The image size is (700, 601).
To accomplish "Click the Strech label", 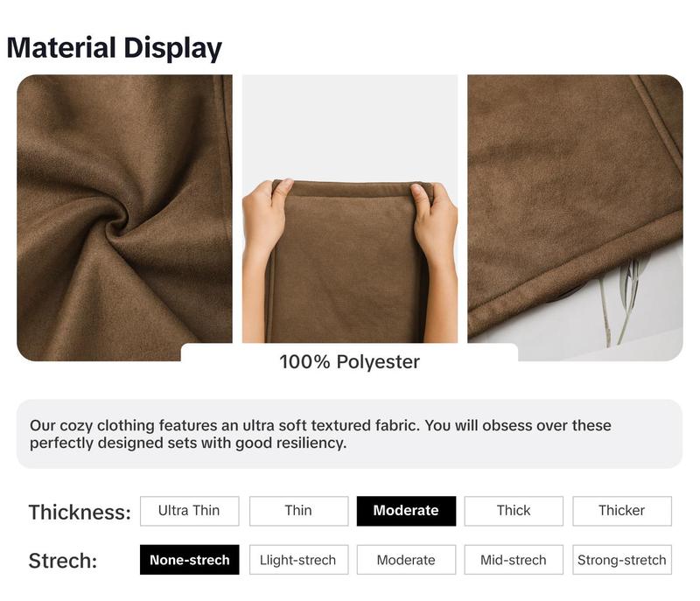I will pyautogui.click(x=63, y=561).
